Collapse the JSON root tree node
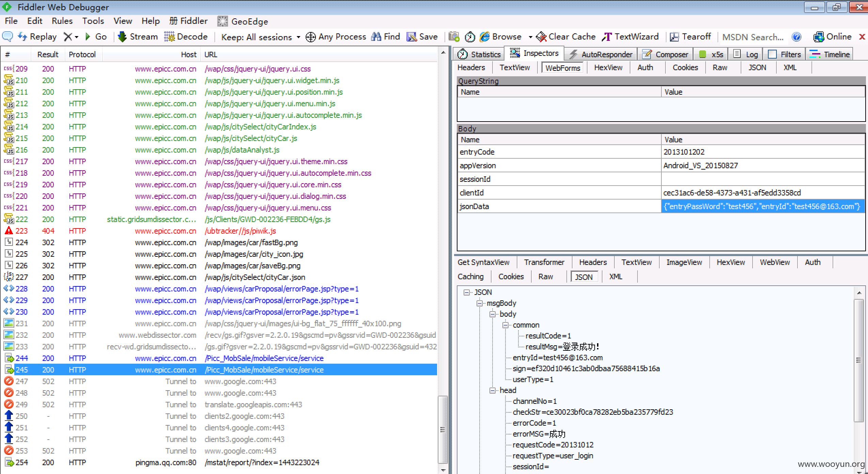 pos(467,292)
